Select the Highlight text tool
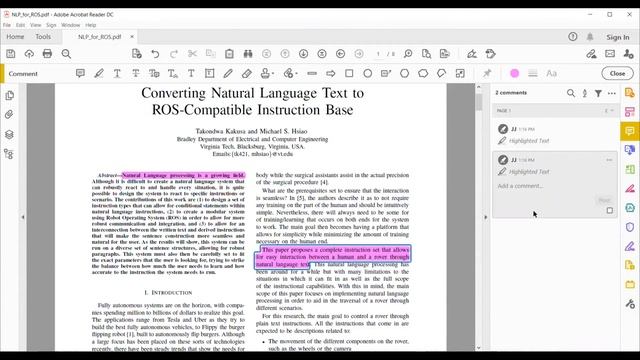The width and height of the screenshot is (640, 360). [x=99, y=73]
